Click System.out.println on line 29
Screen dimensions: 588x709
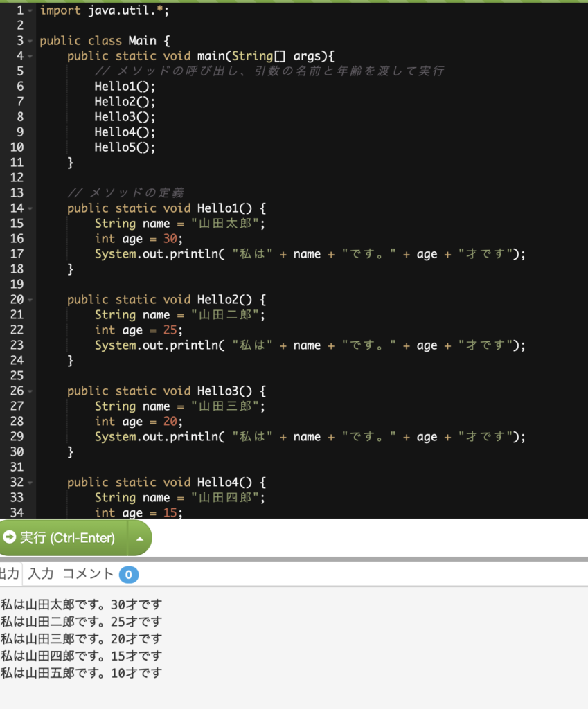pos(157,436)
